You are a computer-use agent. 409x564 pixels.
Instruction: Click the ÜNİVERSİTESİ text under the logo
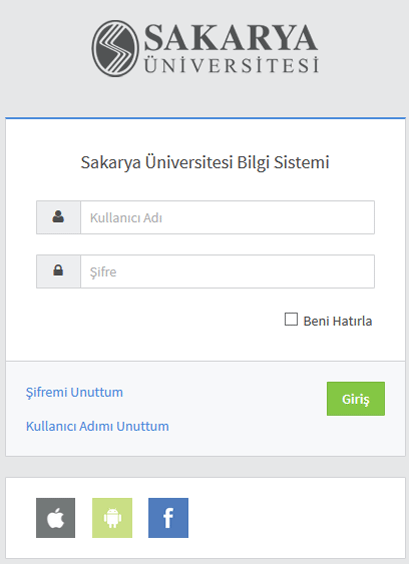pyautogui.click(x=231, y=65)
